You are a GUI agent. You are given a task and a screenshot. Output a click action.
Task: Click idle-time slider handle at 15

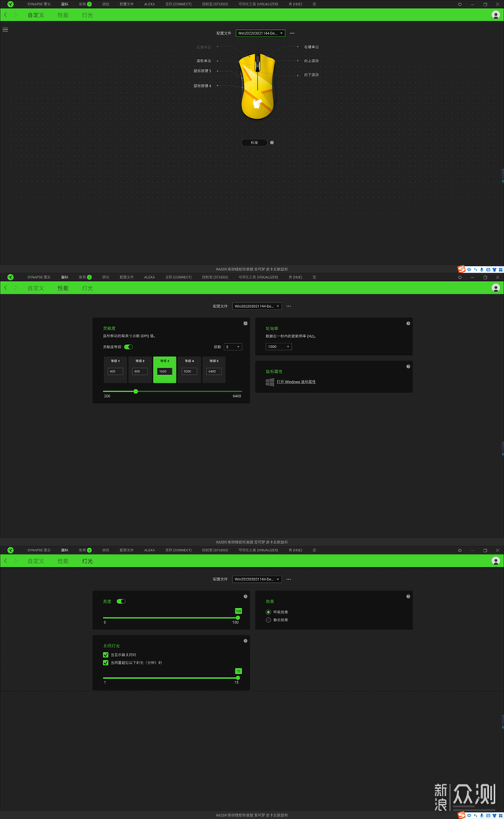[x=238, y=678]
